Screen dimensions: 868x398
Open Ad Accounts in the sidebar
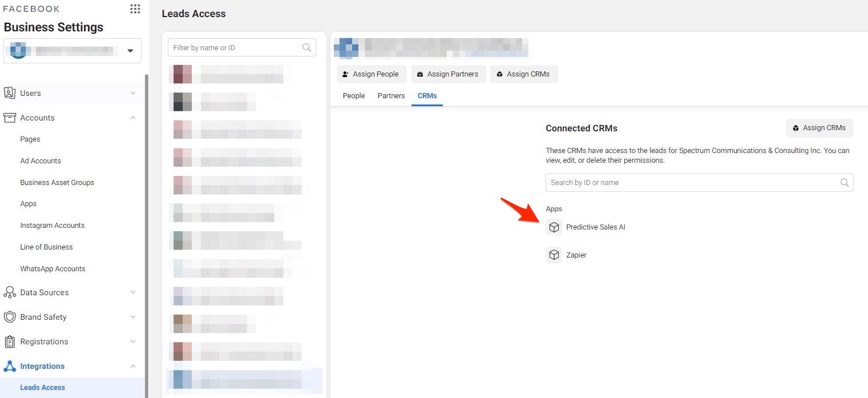coord(41,161)
